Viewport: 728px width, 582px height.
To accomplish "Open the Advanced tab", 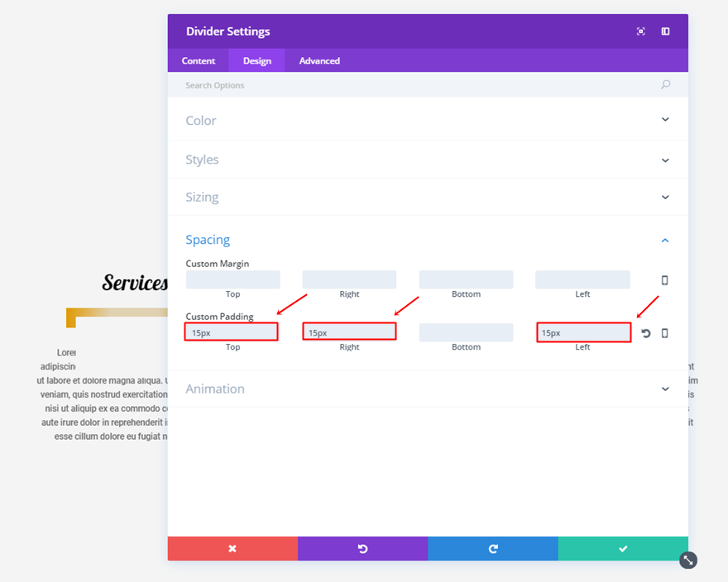I will tap(319, 61).
